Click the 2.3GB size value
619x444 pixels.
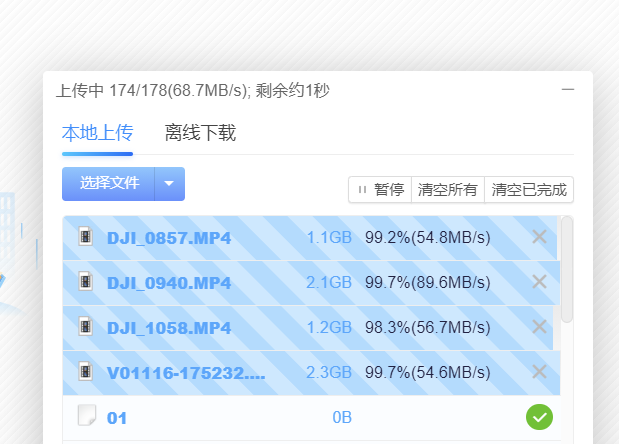[329, 373]
